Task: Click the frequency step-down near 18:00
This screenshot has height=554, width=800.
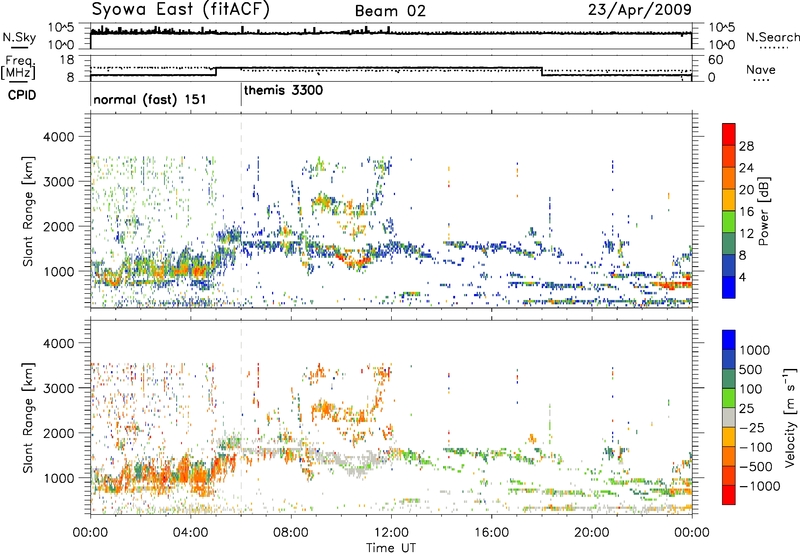Action: click(541, 71)
